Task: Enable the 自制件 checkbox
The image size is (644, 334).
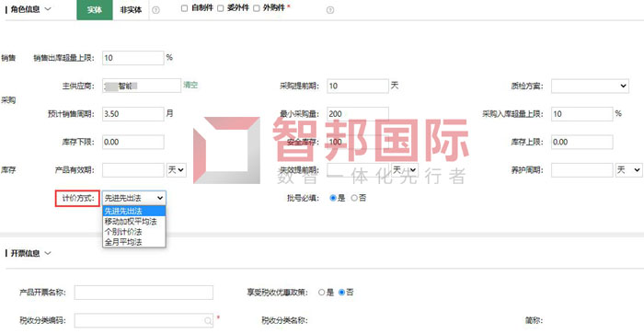Action: 184,8
